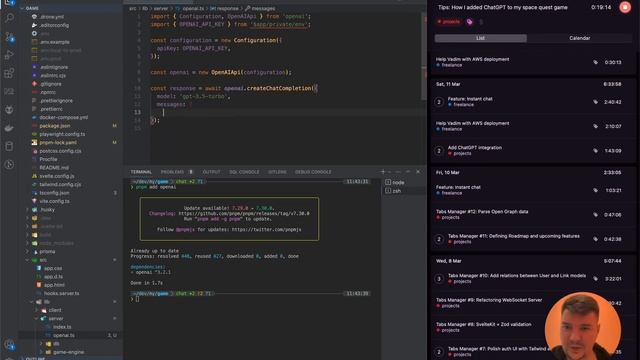Open the docker-compose.yml file
This screenshot has width=640, height=360.
(x=63, y=117)
